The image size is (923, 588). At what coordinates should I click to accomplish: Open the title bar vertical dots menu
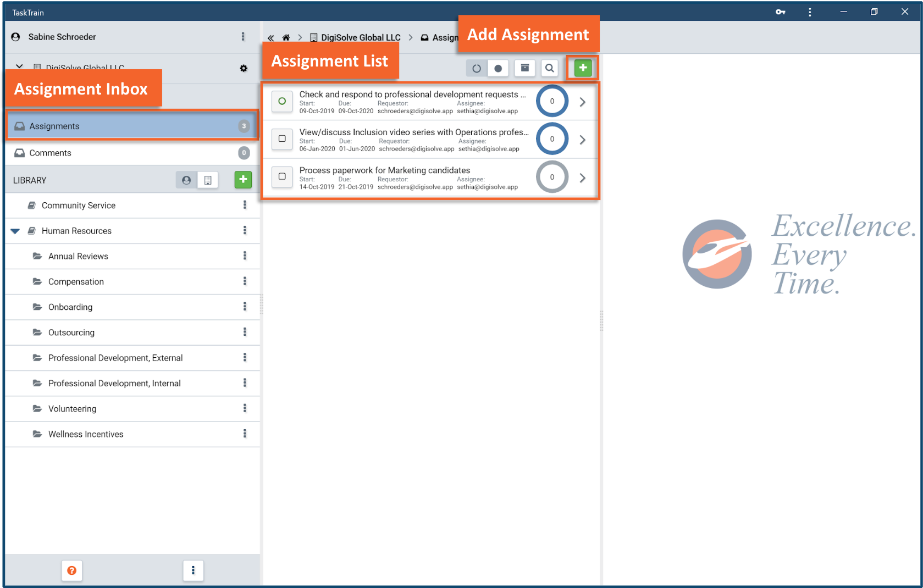pyautogui.click(x=810, y=12)
